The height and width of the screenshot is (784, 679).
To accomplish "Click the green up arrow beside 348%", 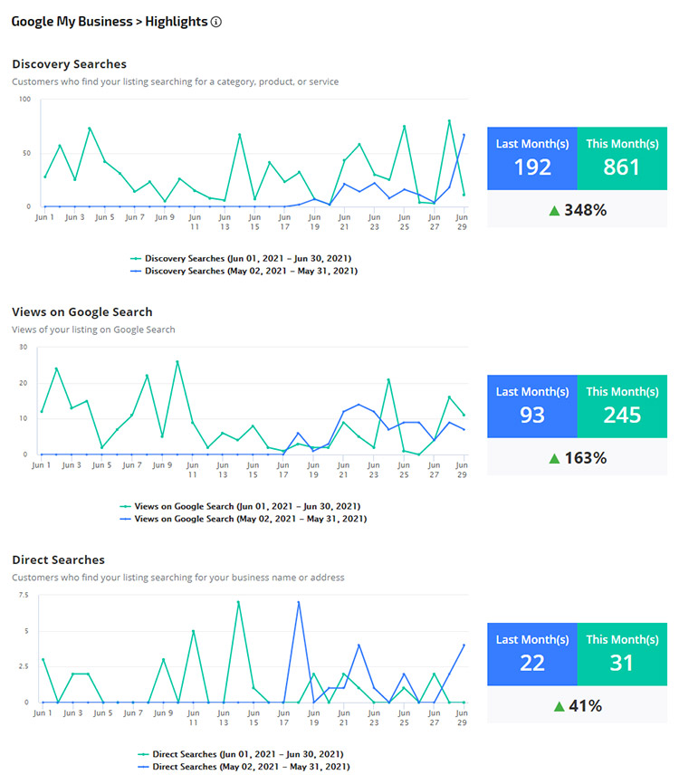I will (554, 210).
